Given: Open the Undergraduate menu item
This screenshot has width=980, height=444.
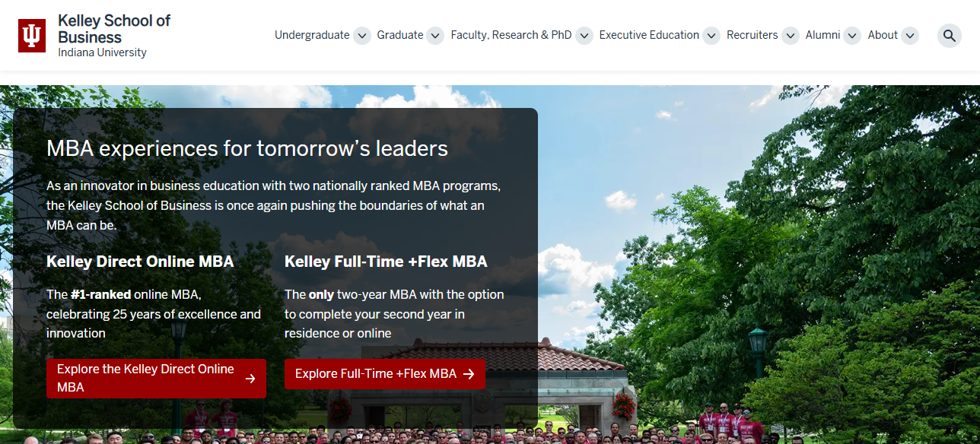Looking at the screenshot, I should pyautogui.click(x=311, y=35).
